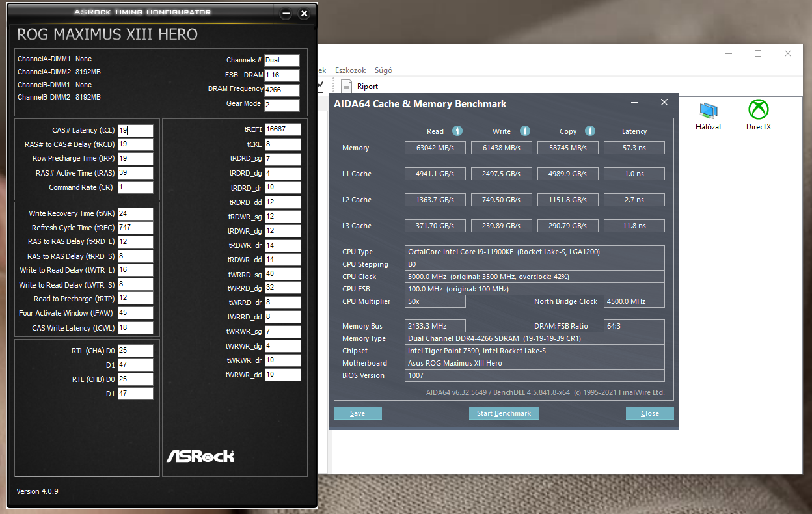This screenshot has height=514, width=812.
Task: Click the L2 Cache Write value 749.50 GB/s
Action: tap(502, 200)
